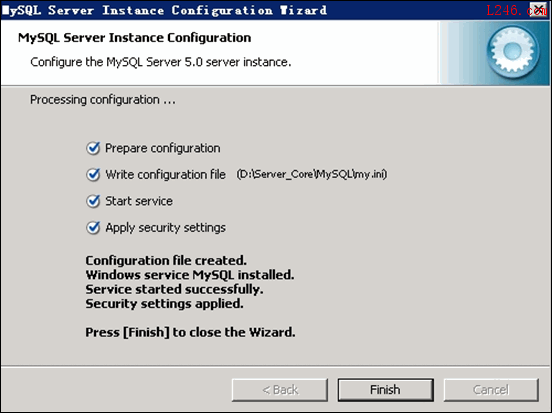552x413 pixels.
Task: Click the Prepare configuration checkmark icon
Action: pos(93,148)
